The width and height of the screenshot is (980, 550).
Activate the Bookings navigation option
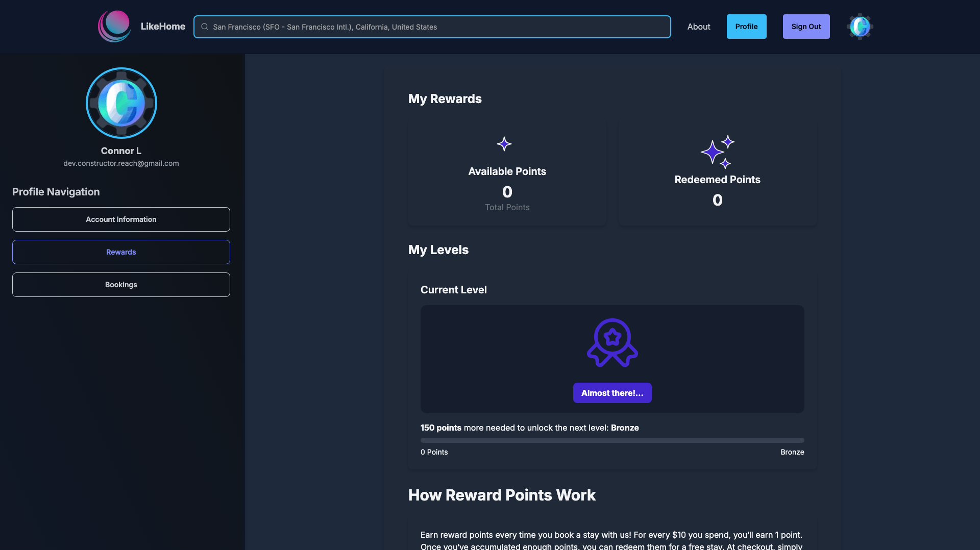point(121,284)
